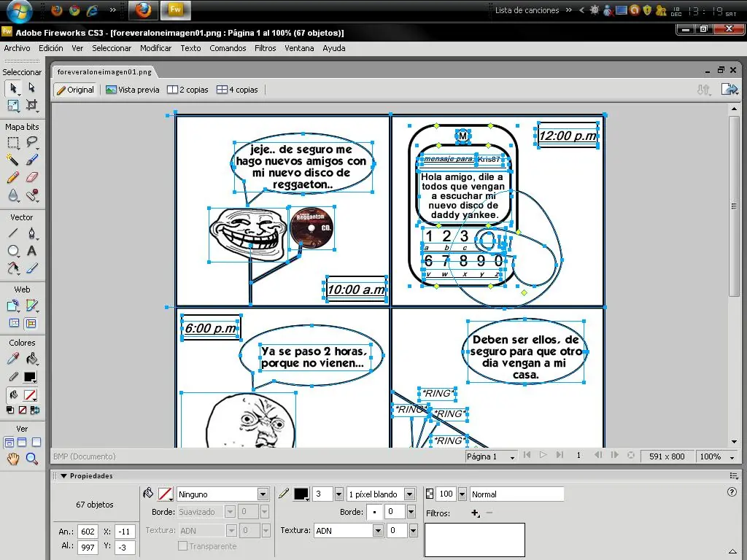This screenshot has width=747, height=560.
Task: Toggle the Transparente checkbox
Action: [x=183, y=546]
